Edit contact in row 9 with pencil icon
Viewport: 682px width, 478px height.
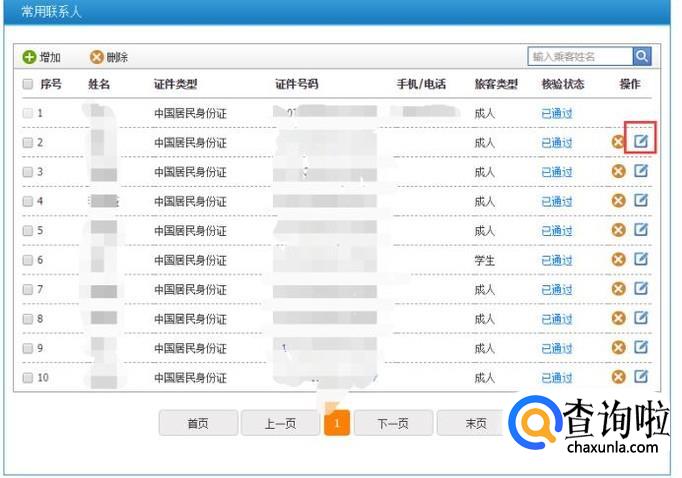pyautogui.click(x=641, y=347)
